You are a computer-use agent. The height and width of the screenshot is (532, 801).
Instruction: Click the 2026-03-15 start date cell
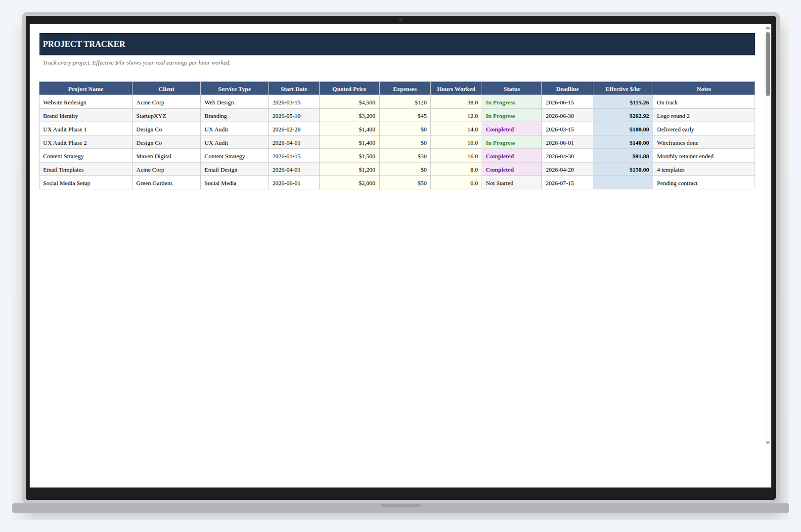pyautogui.click(x=294, y=102)
